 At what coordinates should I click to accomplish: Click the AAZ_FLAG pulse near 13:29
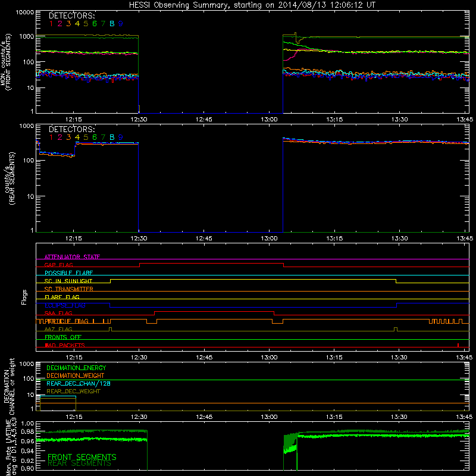click(396, 329)
